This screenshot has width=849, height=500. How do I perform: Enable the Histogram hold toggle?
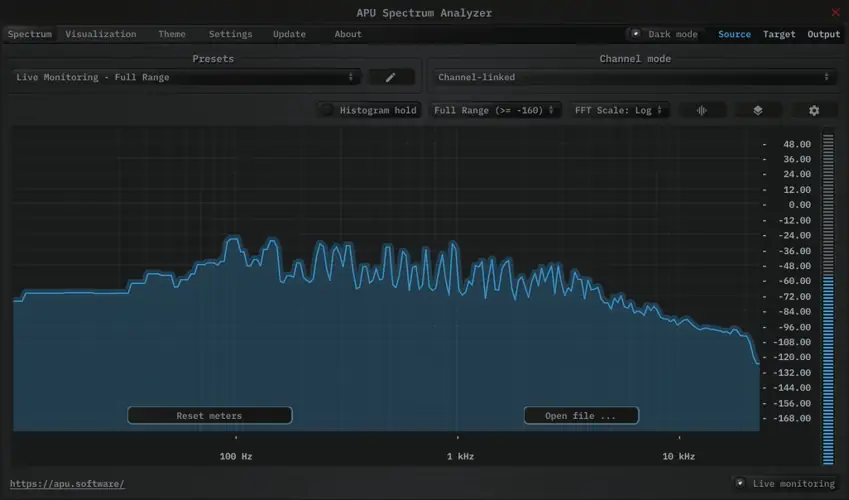326,110
